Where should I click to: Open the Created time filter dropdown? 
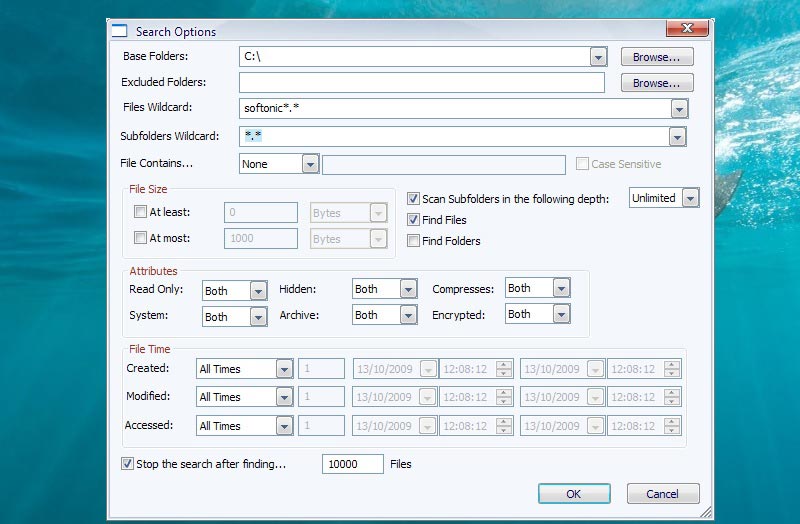(283, 369)
